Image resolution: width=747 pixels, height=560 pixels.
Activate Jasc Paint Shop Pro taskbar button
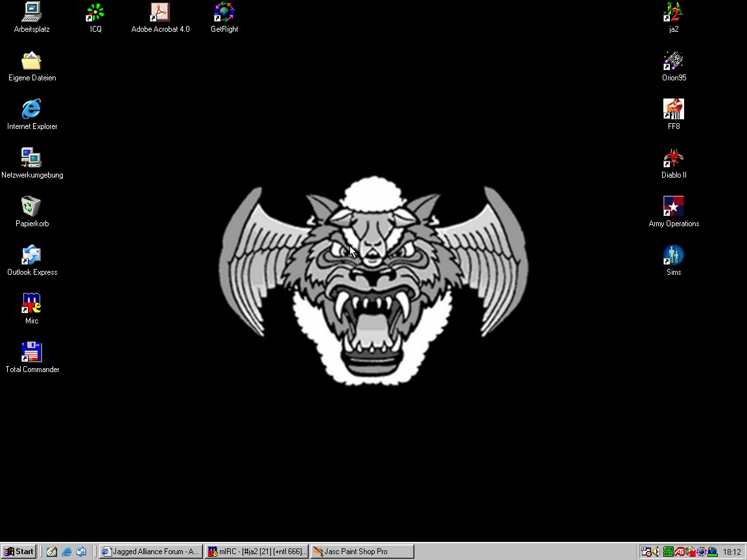[362, 552]
